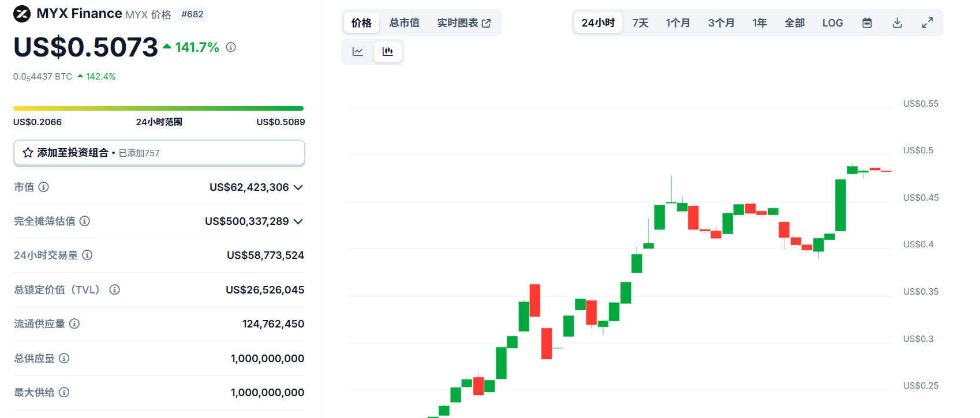
Task: Expand the chart to fullscreen
Action: tap(927, 23)
